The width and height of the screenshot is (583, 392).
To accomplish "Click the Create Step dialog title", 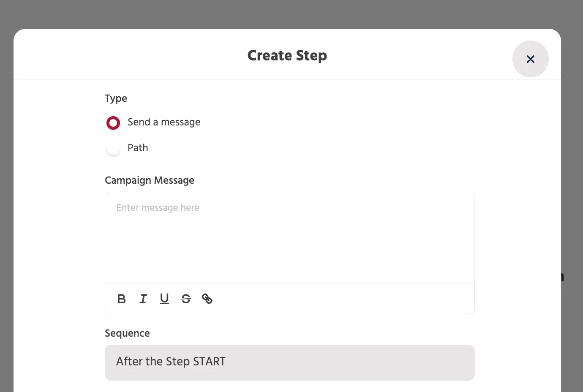I will 287,55.
